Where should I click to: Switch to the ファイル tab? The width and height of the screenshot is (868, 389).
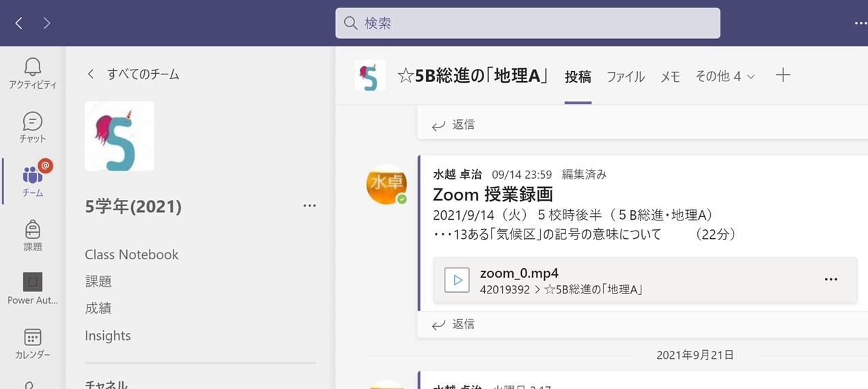pos(626,77)
